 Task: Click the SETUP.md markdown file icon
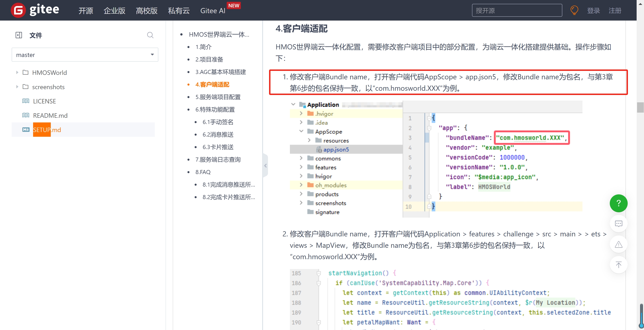point(26,130)
